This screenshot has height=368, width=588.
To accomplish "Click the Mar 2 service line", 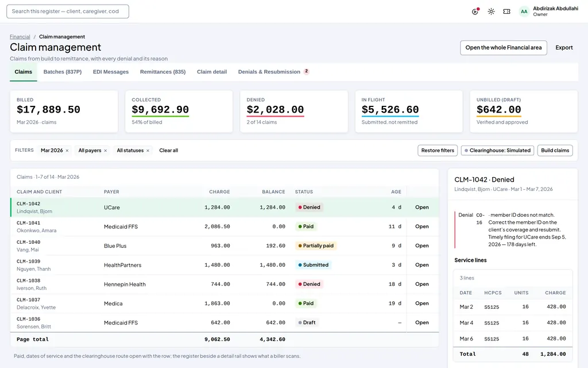I will [x=513, y=307].
